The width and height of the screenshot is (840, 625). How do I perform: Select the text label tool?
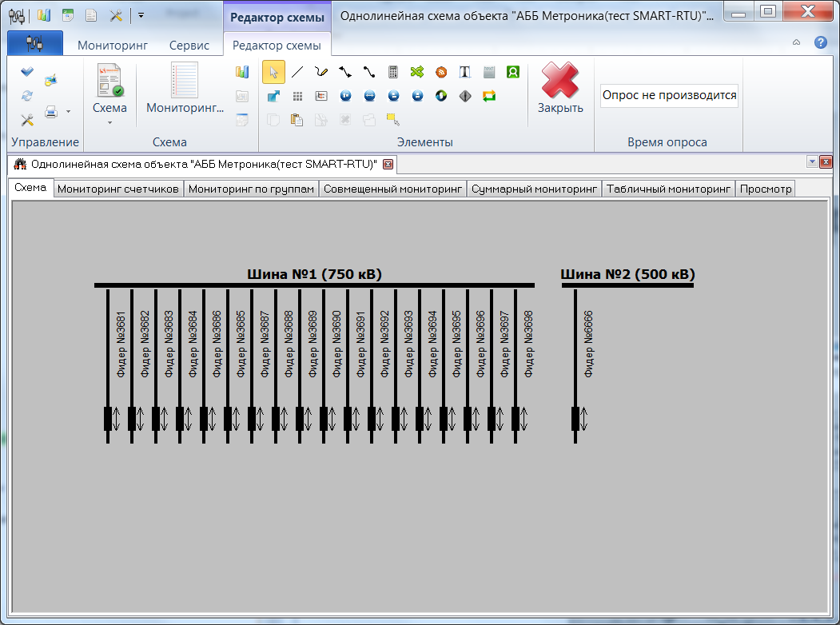(x=464, y=72)
